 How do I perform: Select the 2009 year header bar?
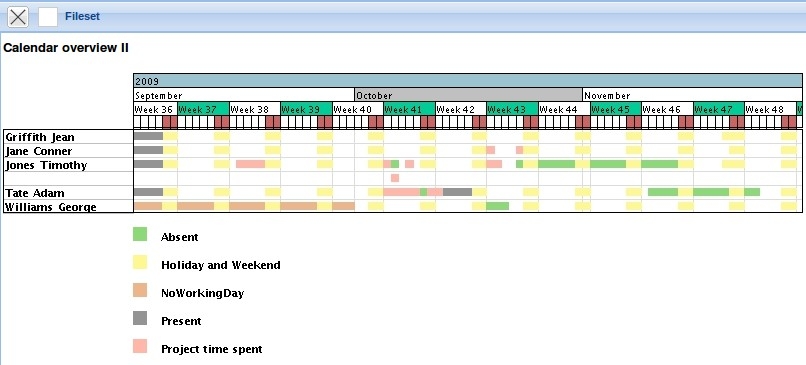468,81
